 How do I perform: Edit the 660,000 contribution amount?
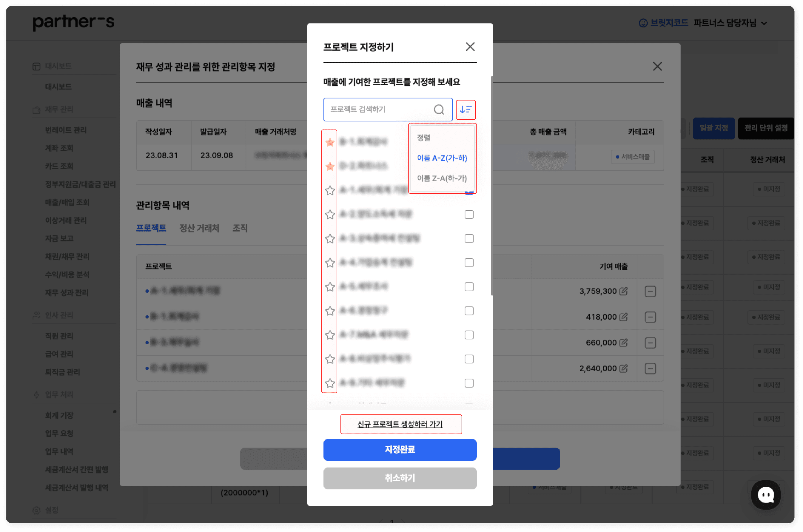(623, 343)
